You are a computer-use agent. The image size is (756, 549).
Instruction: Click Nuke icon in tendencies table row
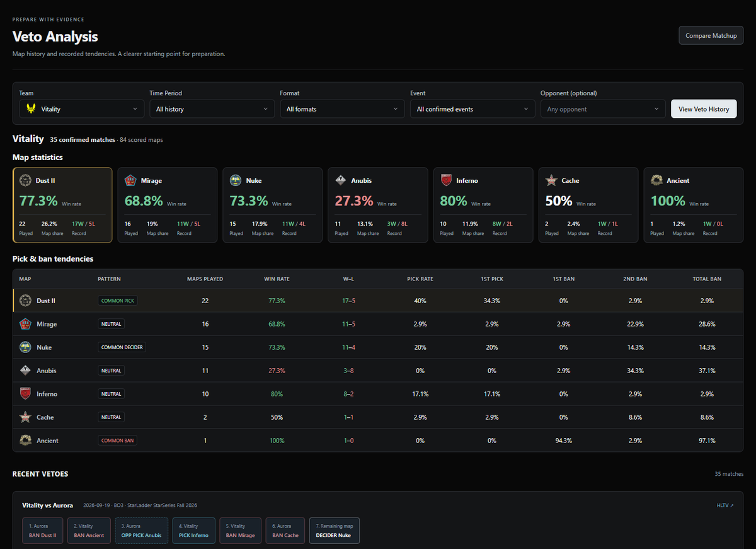tap(26, 347)
